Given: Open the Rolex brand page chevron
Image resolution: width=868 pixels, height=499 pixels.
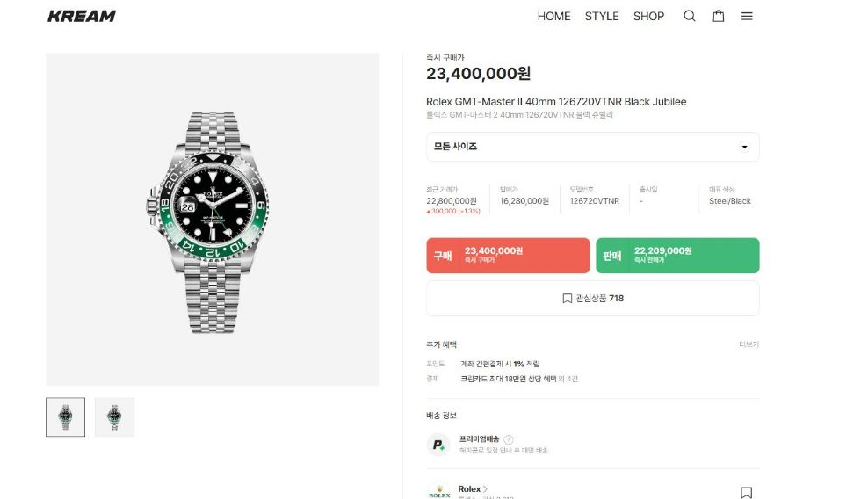Looking at the screenshot, I should (x=486, y=489).
